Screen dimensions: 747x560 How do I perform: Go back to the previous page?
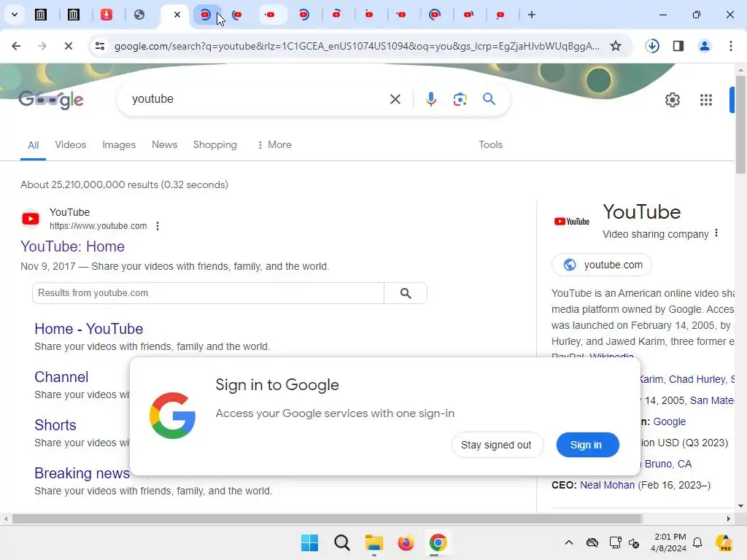[x=16, y=46]
